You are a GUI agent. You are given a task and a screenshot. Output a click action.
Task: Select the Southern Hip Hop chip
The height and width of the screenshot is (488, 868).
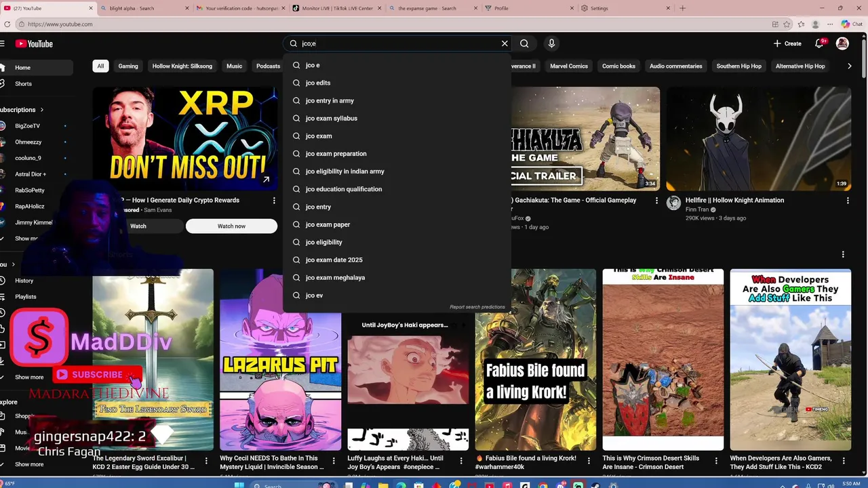(739, 66)
